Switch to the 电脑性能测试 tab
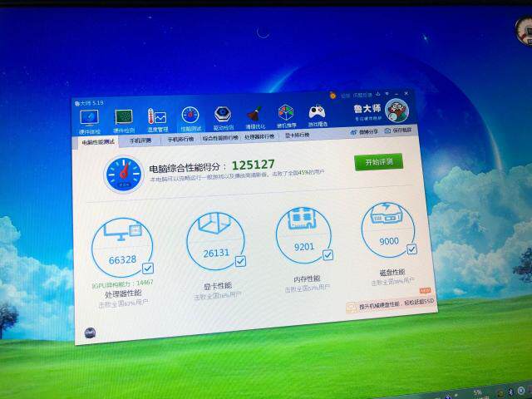The height and width of the screenshot is (399, 532). (98, 142)
